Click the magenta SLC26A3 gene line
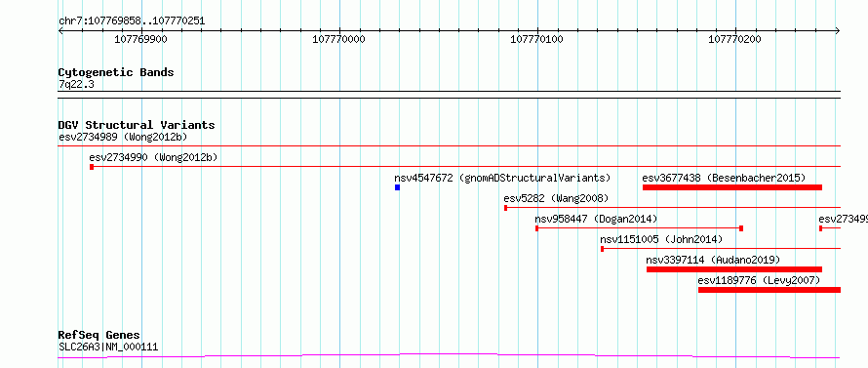 (449, 355)
